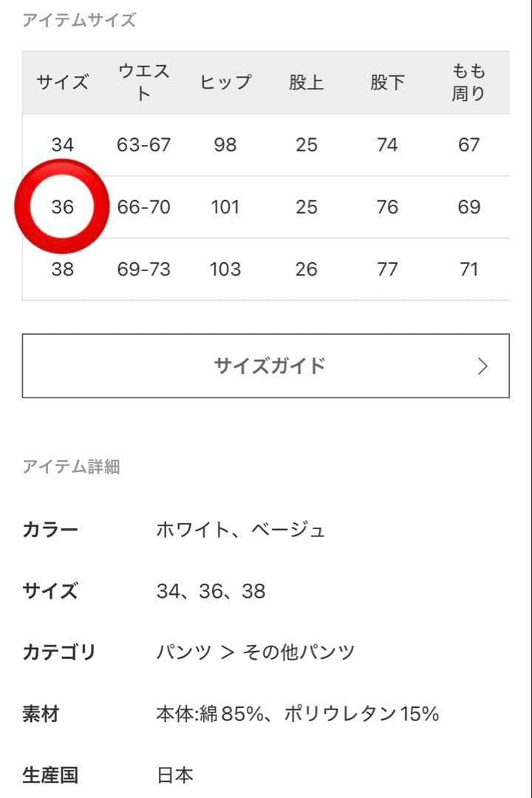Click the ウエスト column header
This screenshot has height=798, width=532.
(143, 82)
